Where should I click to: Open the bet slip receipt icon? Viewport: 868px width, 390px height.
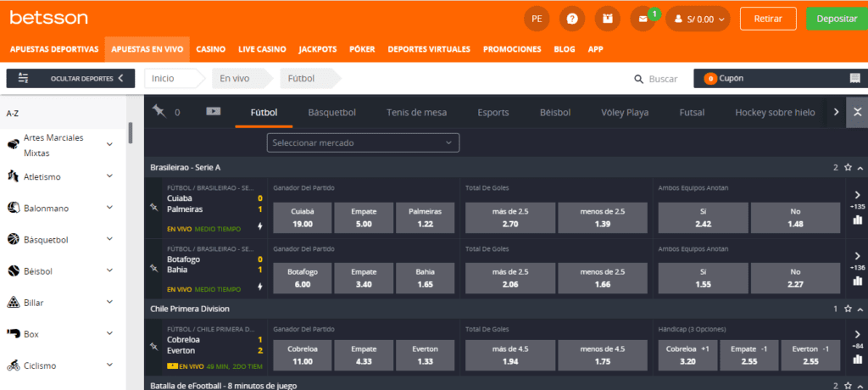pyautogui.click(x=854, y=79)
